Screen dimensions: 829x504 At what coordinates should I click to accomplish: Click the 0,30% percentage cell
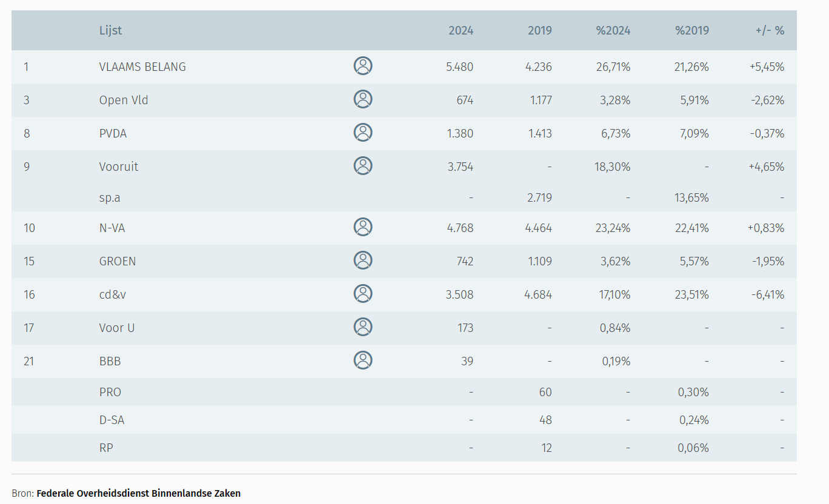tap(694, 393)
